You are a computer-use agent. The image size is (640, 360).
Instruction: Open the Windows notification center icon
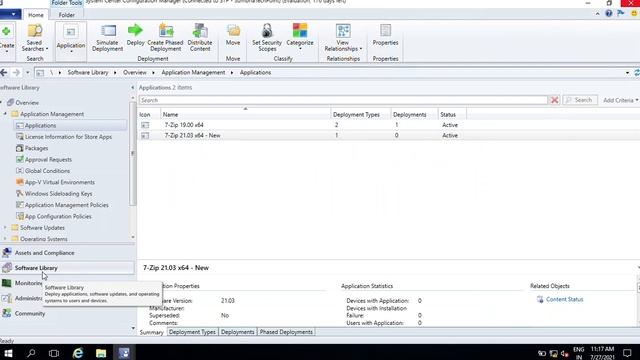627,353
